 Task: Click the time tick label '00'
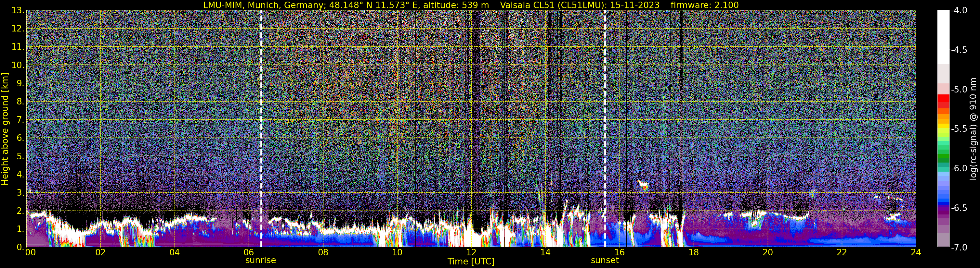click(30, 252)
